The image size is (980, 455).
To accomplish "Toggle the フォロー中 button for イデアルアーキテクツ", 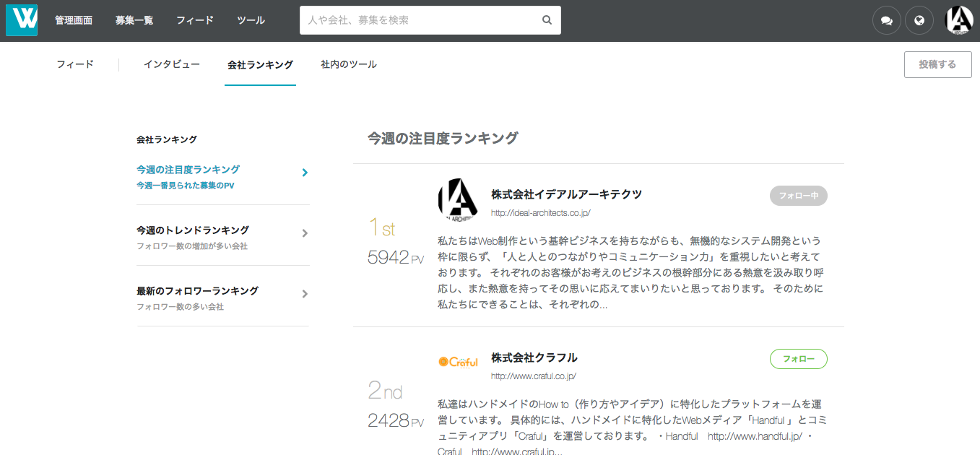I will point(799,196).
